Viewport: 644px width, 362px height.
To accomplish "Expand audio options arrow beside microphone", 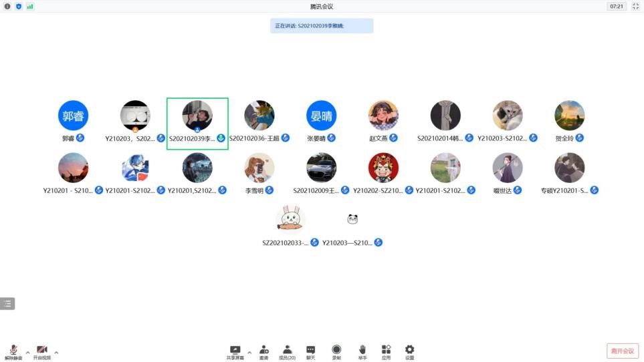I will point(27,352).
